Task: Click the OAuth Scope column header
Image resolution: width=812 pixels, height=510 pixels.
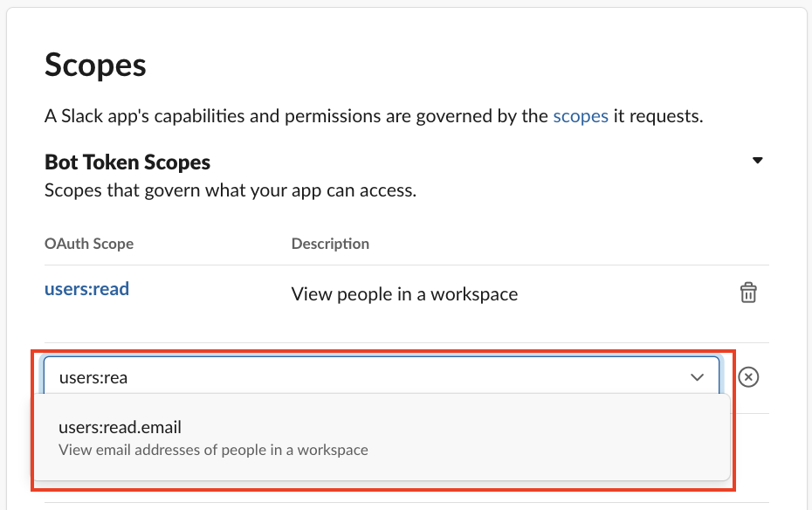Action: (89, 244)
